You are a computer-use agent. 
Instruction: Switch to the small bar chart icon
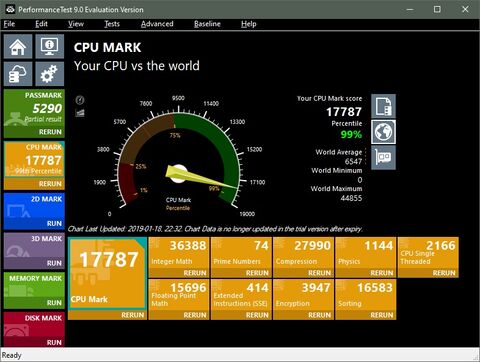click(x=80, y=113)
